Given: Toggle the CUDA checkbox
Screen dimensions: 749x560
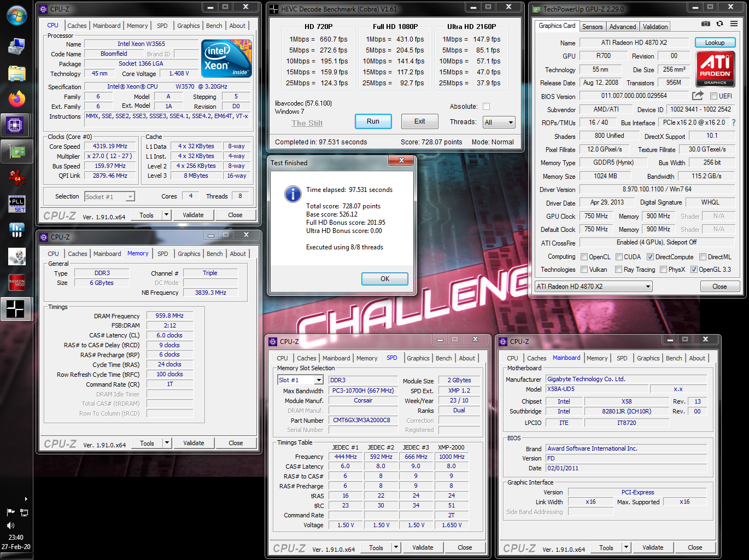Looking at the screenshot, I should click(619, 257).
